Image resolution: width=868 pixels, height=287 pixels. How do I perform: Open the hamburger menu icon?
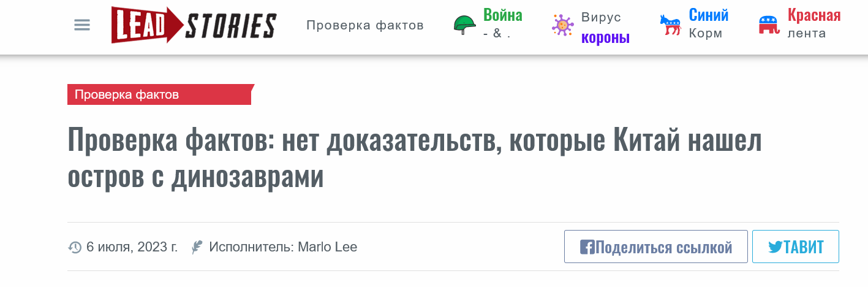(82, 25)
